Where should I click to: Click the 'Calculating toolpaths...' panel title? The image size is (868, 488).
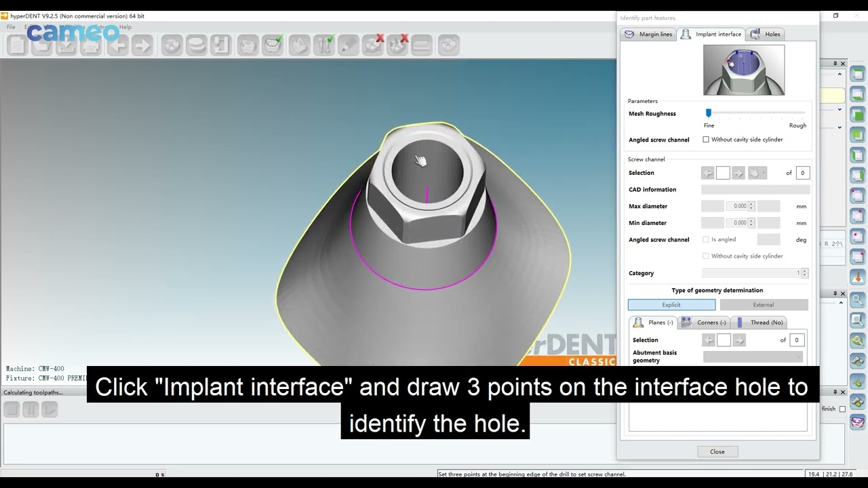tap(33, 392)
